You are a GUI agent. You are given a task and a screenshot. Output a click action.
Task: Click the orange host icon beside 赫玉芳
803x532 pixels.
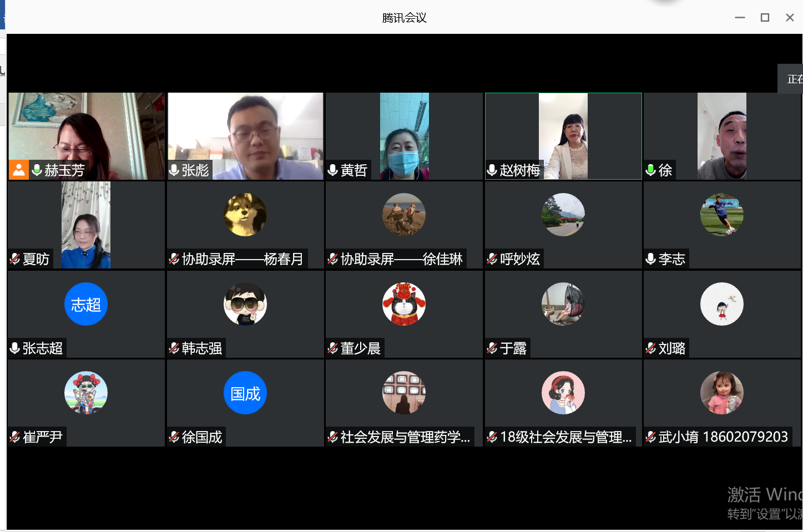pyautogui.click(x=18, y=170)
